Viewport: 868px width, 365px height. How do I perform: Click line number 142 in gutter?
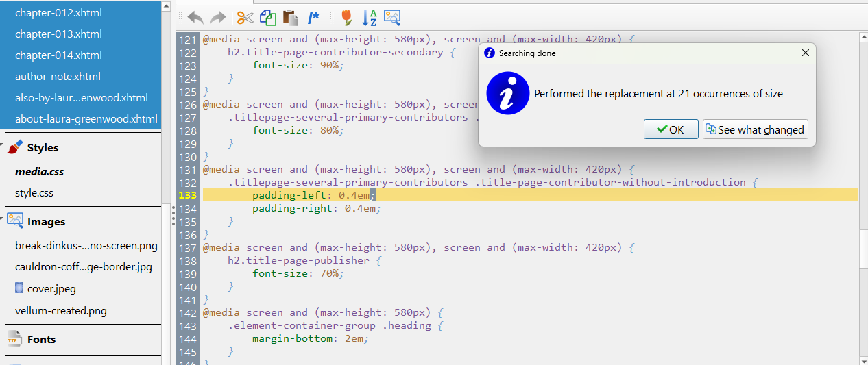tap(188, 312)
